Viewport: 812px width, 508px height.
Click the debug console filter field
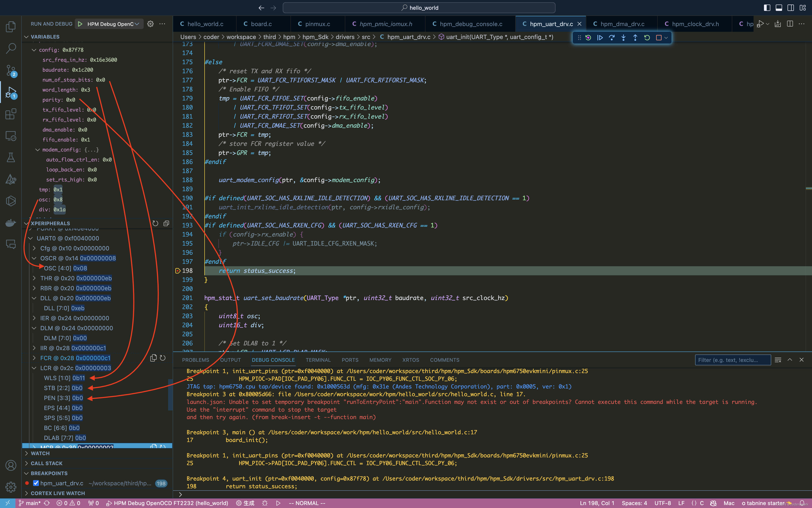(x=733, y=360)
